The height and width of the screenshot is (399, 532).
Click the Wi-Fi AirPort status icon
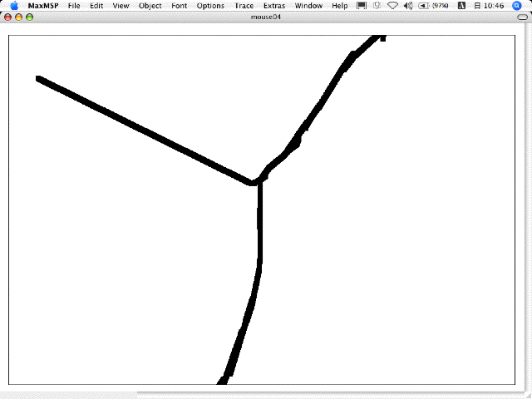click(x=392, y=6)
